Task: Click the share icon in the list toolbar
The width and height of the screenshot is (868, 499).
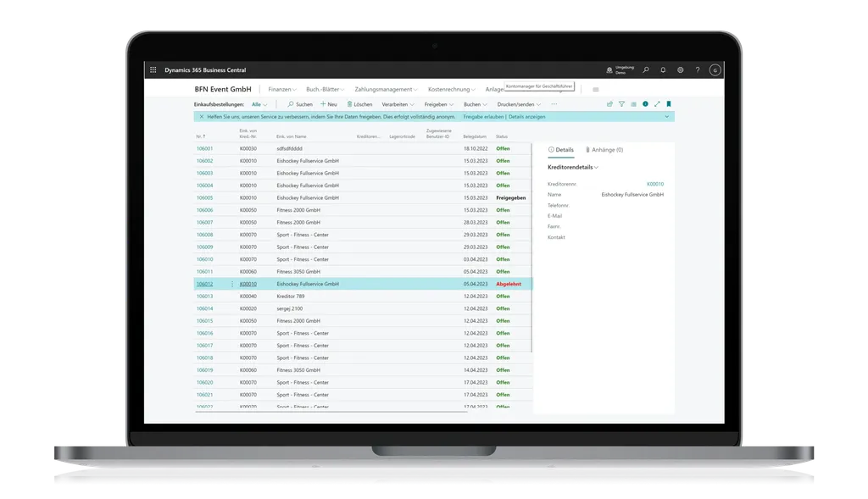Action: pos(609,104)
